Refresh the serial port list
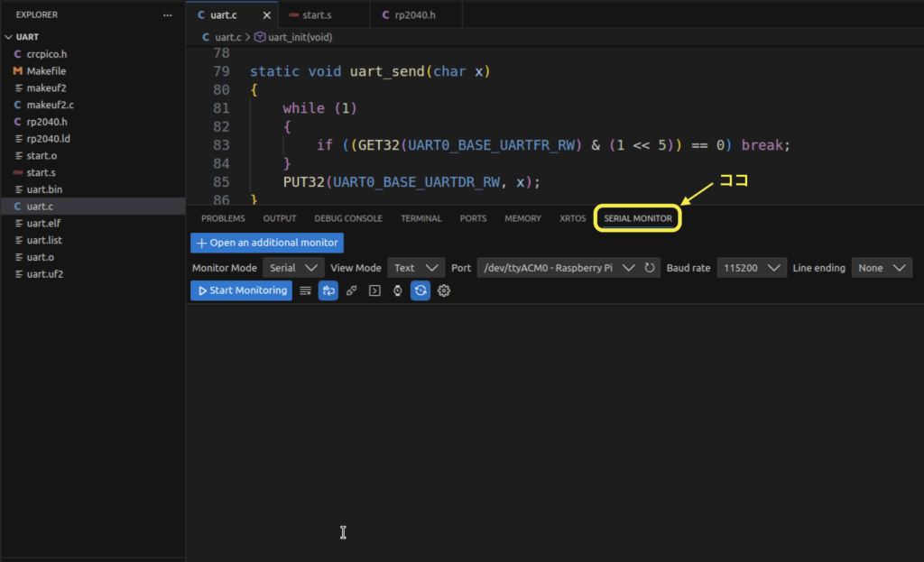 click(650, 268)
